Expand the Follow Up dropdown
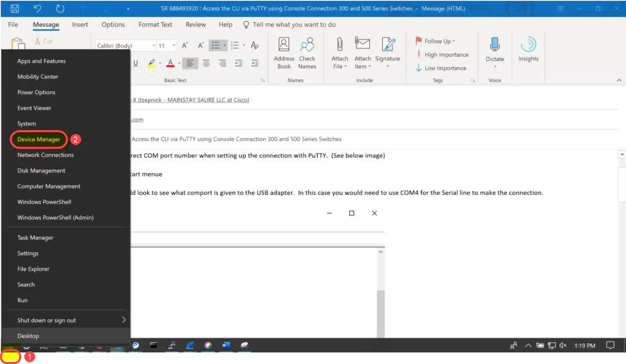This screenshot has height=364, width=626. 435,41
